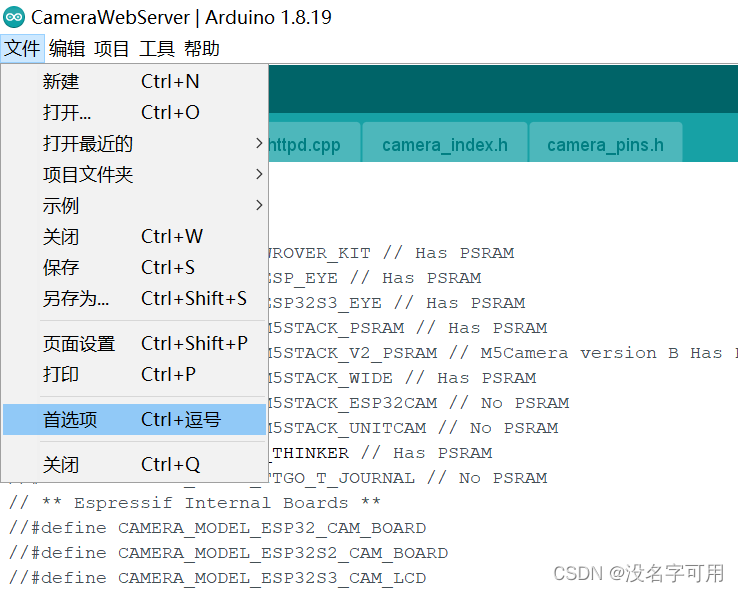Click the TGO_T_JOURNAL // No PSRAM line
The image size is (738, 592).
pos(408,478)
